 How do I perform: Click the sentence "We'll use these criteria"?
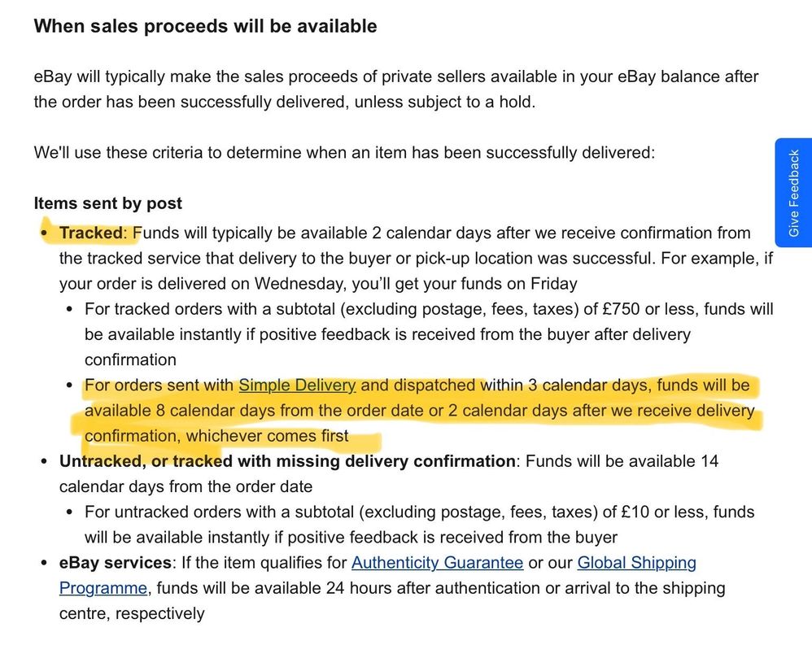[x=344, y=152]
